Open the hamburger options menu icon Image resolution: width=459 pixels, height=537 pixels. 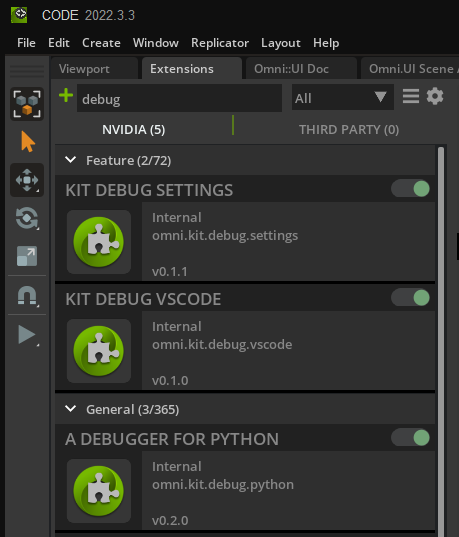coord(411,96)
